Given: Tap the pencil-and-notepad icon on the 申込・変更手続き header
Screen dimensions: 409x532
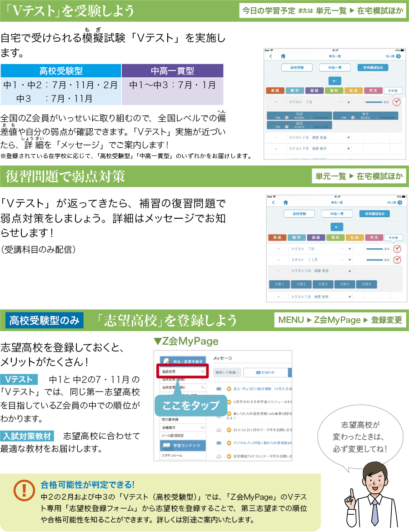Looking at the screenshot, I should [166, 361].
